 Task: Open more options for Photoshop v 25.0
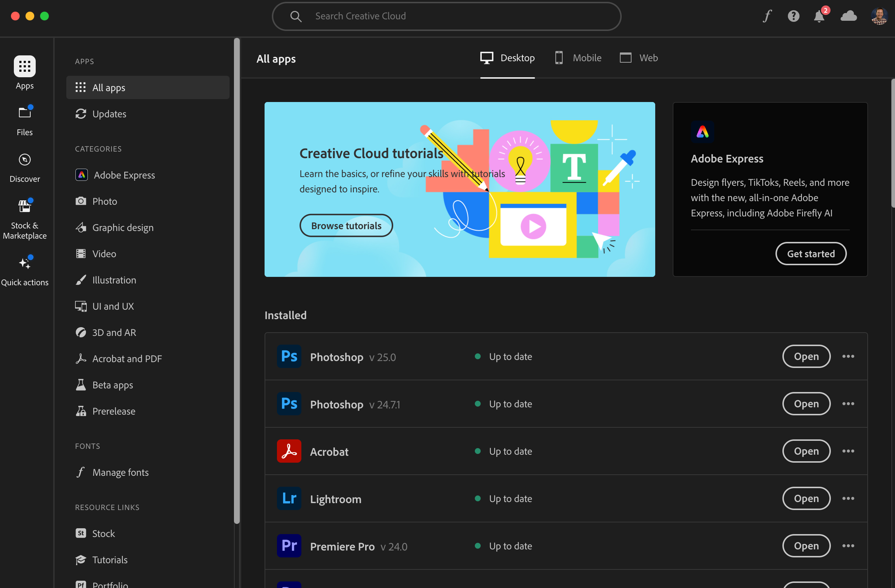click(x=848, y=356)
